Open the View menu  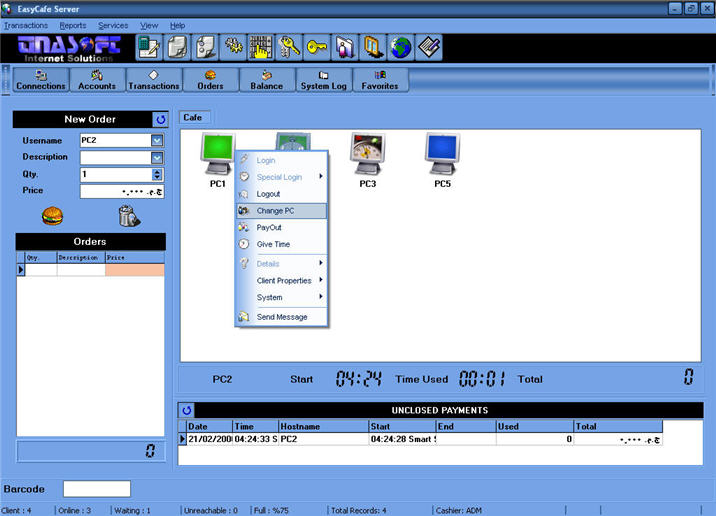[x=149, y=26]
